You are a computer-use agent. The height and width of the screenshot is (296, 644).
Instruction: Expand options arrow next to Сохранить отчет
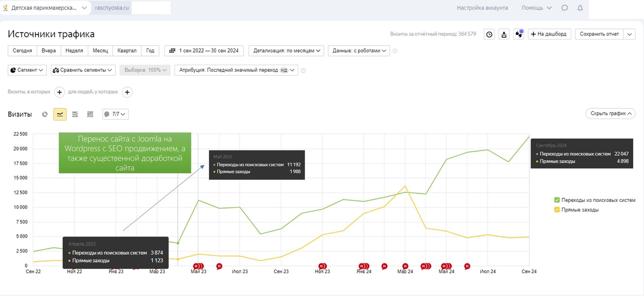pos(629,34)
